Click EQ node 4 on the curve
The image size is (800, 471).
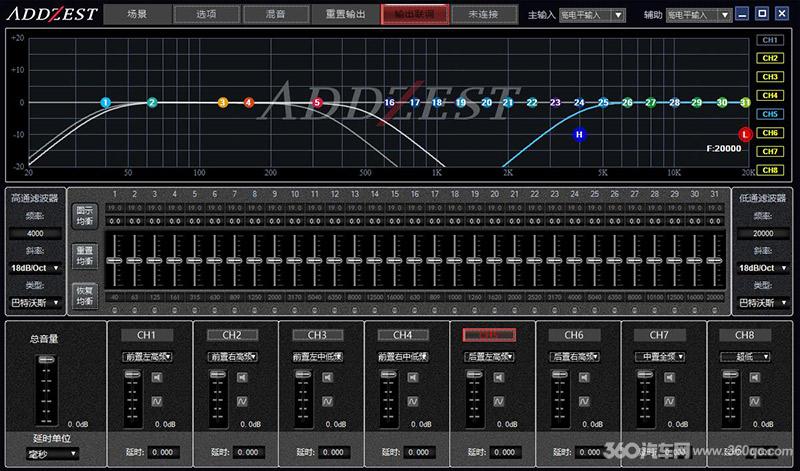coord(248,103)
